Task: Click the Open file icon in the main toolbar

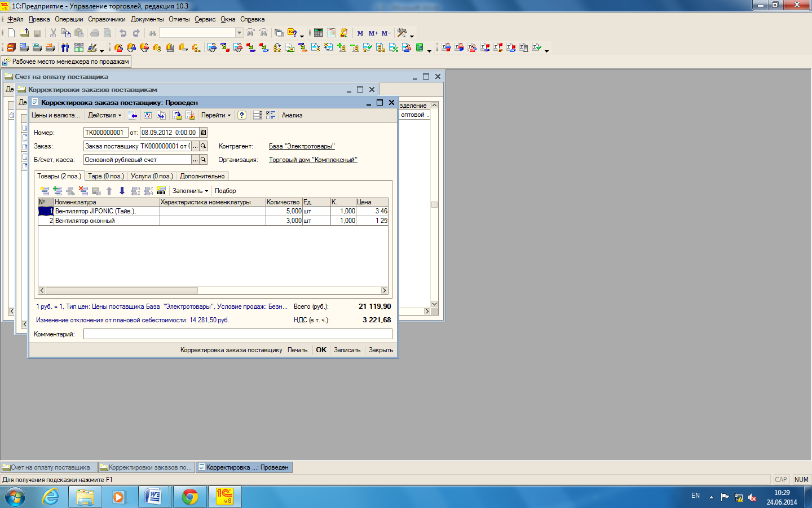Action: pyautogui.click(x=24, y=33)
